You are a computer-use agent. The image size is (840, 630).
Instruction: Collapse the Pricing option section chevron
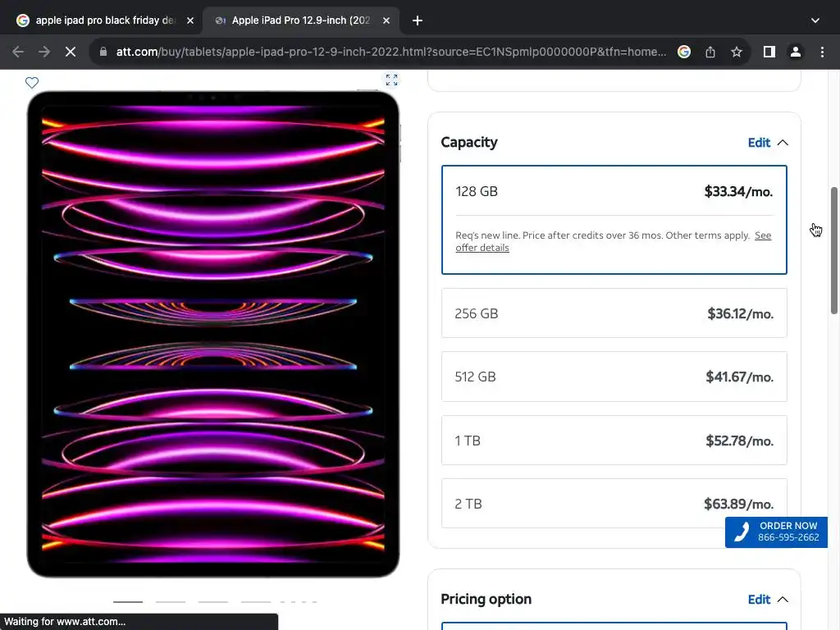[x=783, y=600]
